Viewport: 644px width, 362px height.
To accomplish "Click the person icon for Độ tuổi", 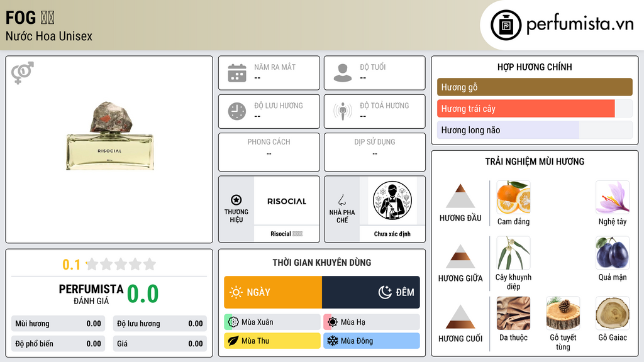I will (343, 73).
